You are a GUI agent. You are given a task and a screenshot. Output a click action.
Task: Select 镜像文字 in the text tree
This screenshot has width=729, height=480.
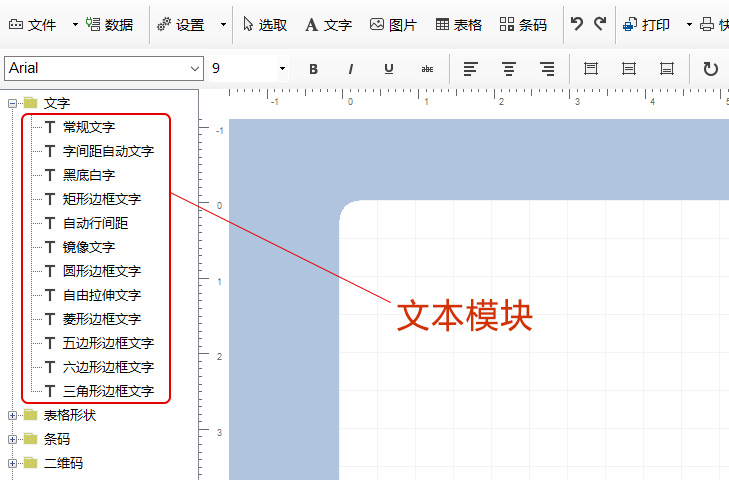coord(88,247)
